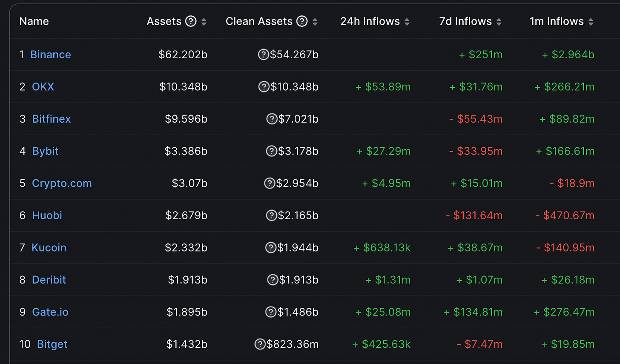Select the Assets column header label
This screenshot has height=364, width=620.
[x=164, y=21]
